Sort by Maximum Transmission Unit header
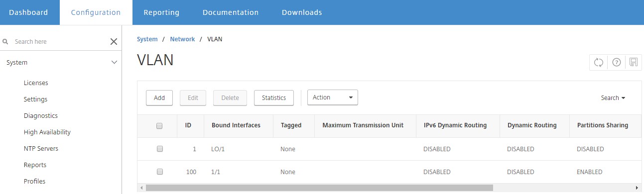Screen dimensions: 644x194 click(363, 125)
